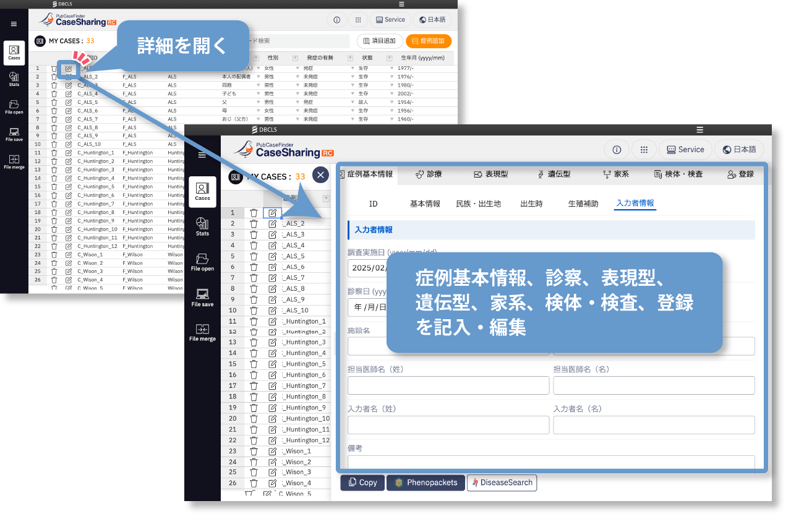The width and height of the screenshot is (804, 532).
Task: Switch to the 表現型 tab
Action: (490, 174)
